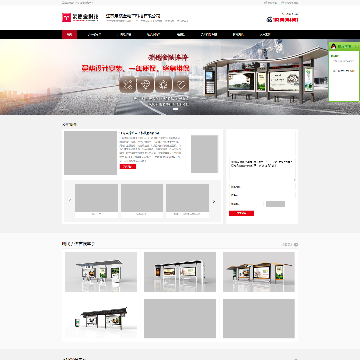Viewport: 360px width, 360px height.
Task: Click the third brown square banner icon
Action: coord(163,84)
